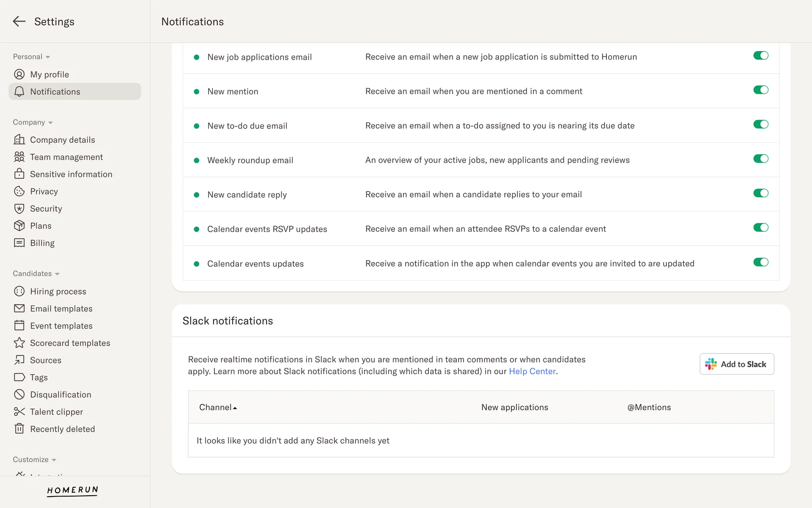Click the Privacy cookie icon
Screen dimensions: 812x508
point(19,191)
